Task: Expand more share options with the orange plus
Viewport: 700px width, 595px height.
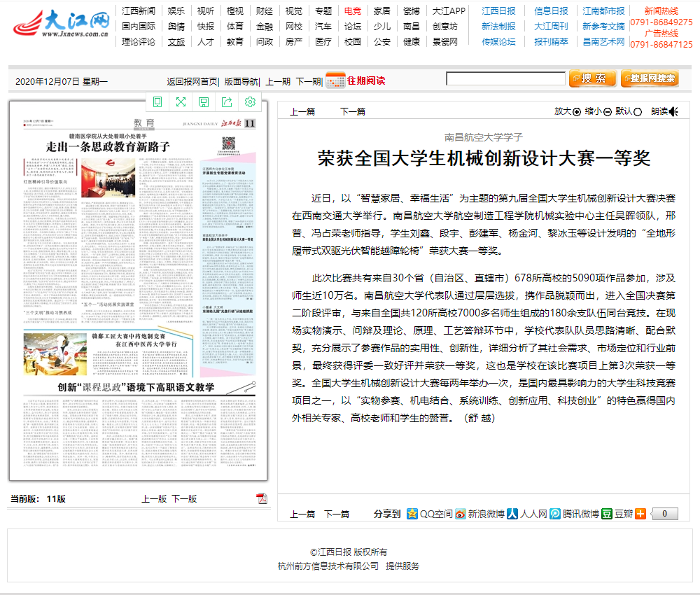Action: point(640,514)
